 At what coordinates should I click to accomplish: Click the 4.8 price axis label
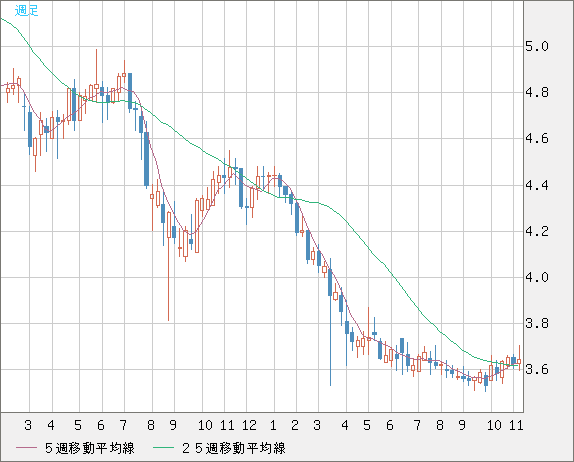point(537,93)
